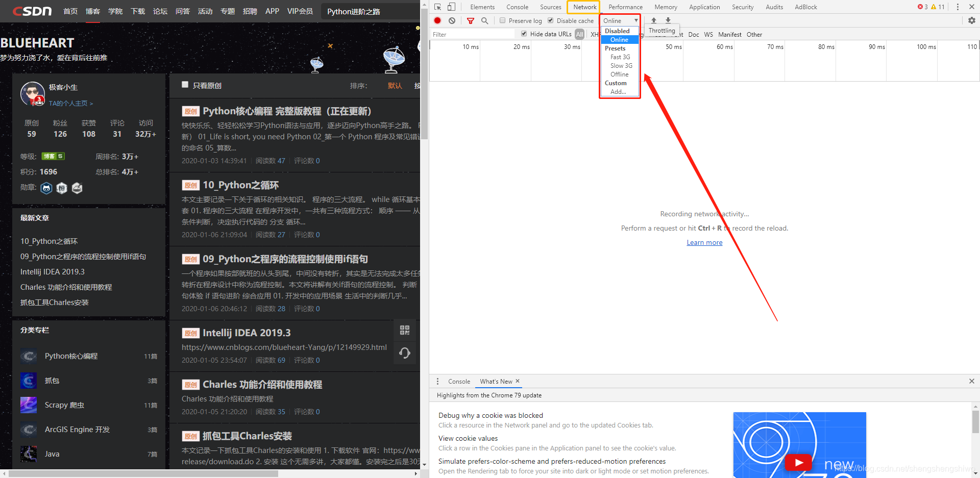Open network settings gear icon
This screenshot has height=478, width=980.
click(972, 20)
